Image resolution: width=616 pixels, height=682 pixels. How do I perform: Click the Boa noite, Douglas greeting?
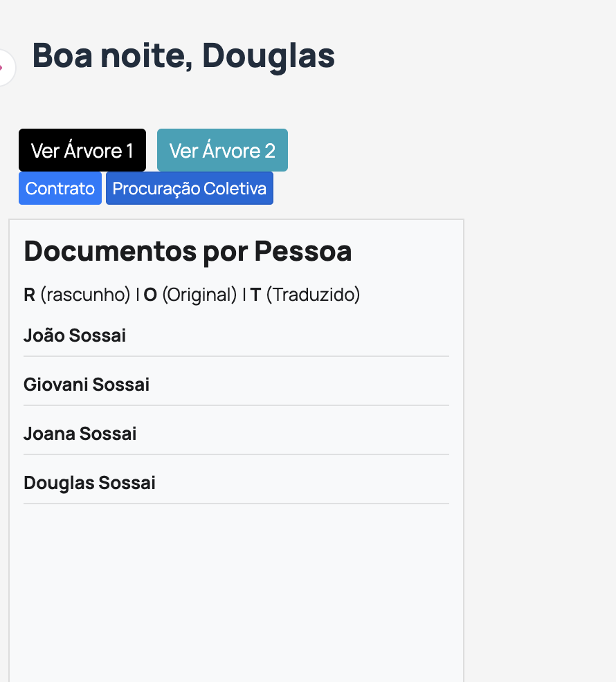(x=183, y=56)
